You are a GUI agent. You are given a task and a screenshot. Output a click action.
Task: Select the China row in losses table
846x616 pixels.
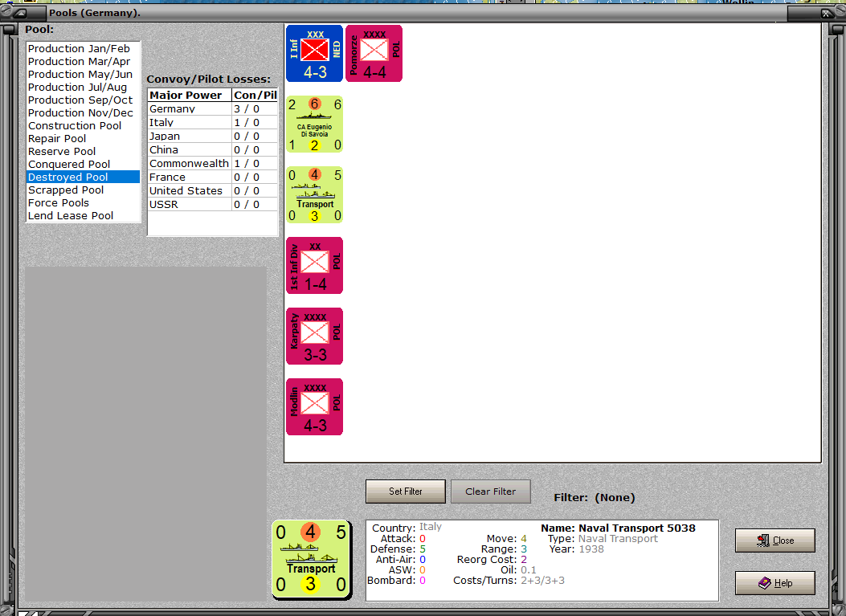(213, 149)
